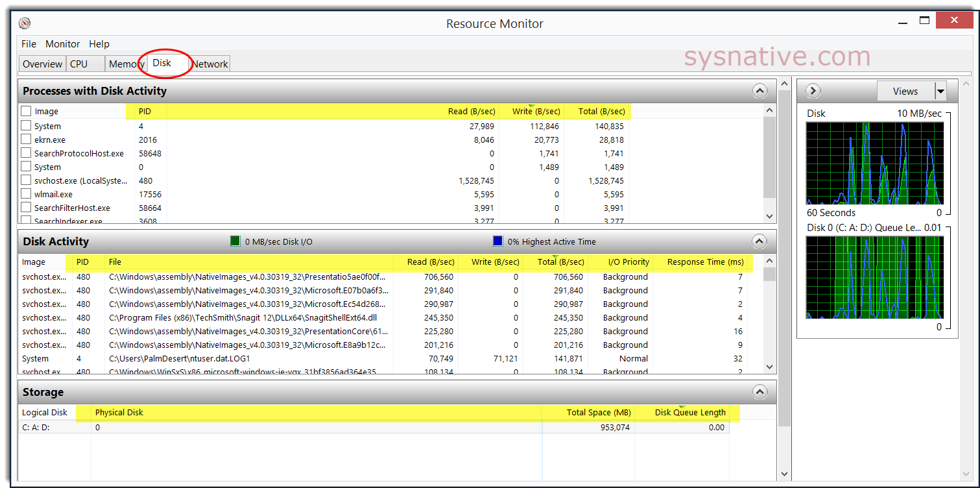Check the SearchFilterHost.exe checkbox
This screenshot has height=488, width=980.
click(26, 208)
